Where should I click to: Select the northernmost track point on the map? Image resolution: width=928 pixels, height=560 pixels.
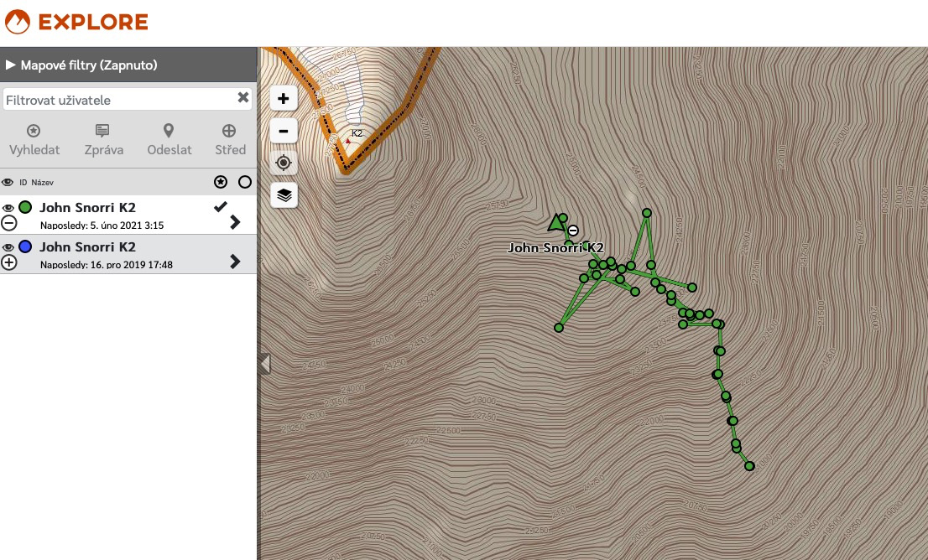647,213
